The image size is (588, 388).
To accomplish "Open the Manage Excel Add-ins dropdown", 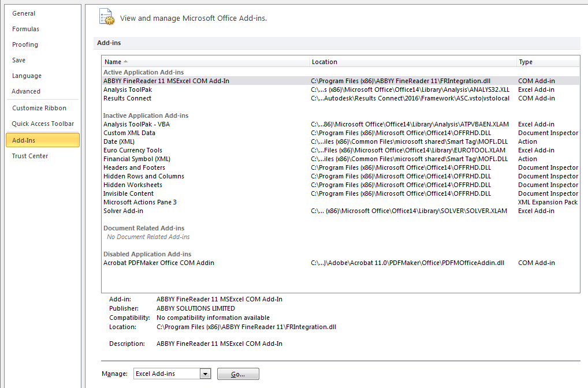I will click(204, 374).
